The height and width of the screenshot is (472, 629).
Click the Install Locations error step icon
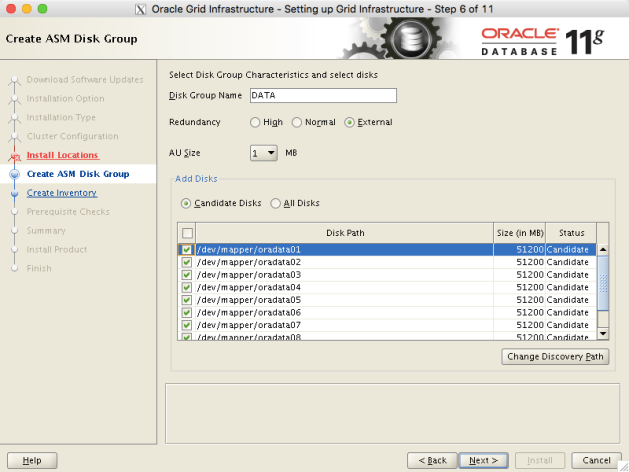[x=15, y=156]
